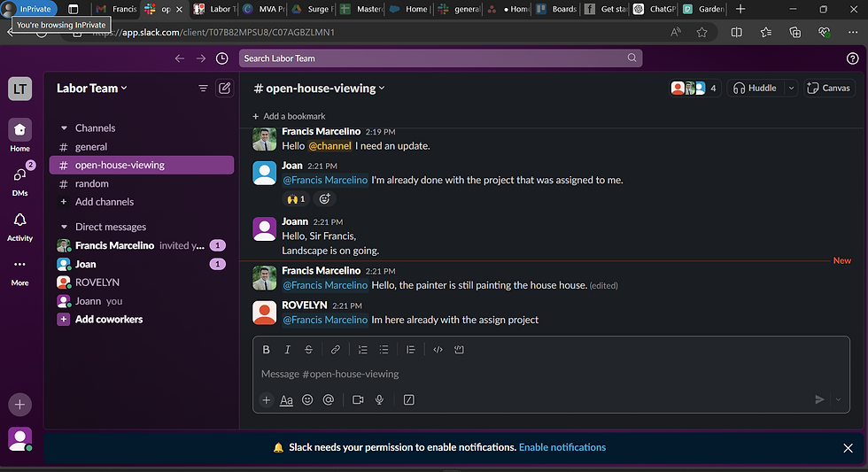868x472 pixels.
Task: Open sidebar filter options
Action: click(203, 88)
